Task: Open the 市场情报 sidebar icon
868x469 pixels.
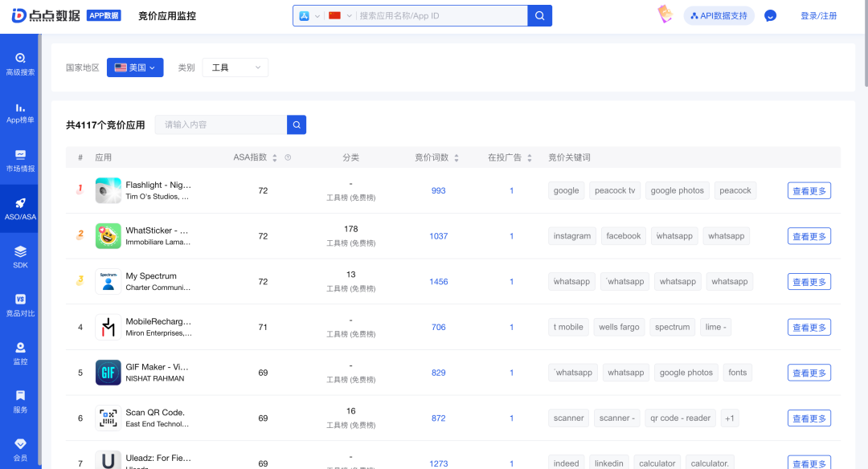Action: (19, 159)
